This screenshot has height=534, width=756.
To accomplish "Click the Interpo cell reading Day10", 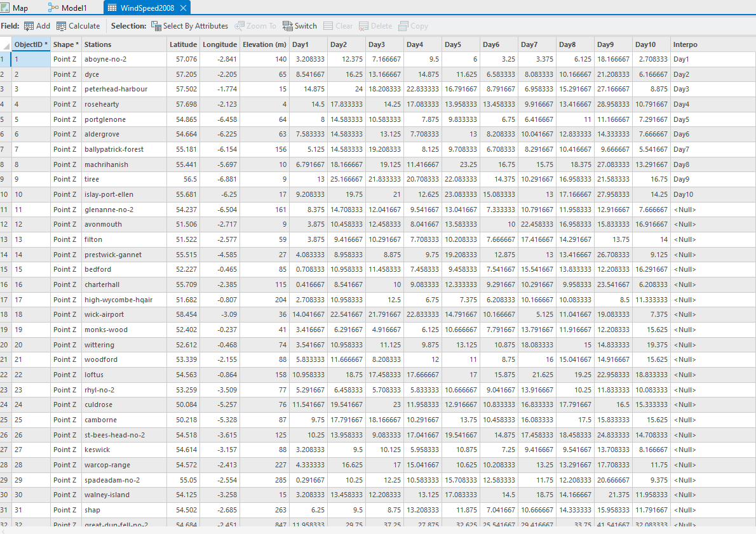I will [x=713, y=194].
